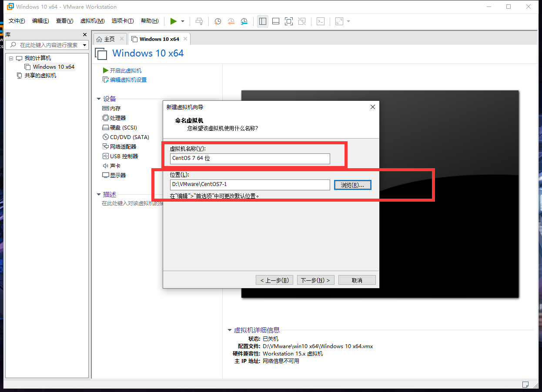This screenshot has width=542, height=392.
Task: Collapse the 我的计算机 tree node
Action: point(11,58)
